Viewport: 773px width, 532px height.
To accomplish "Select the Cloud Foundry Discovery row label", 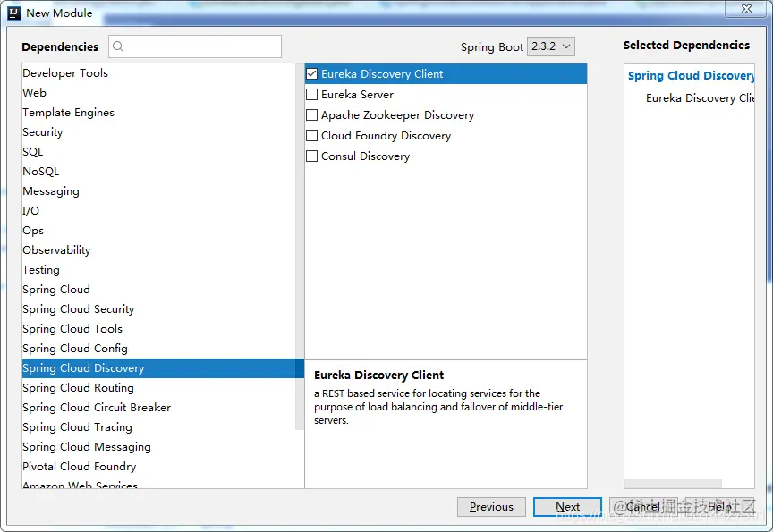I will click(x=386, y=136).
